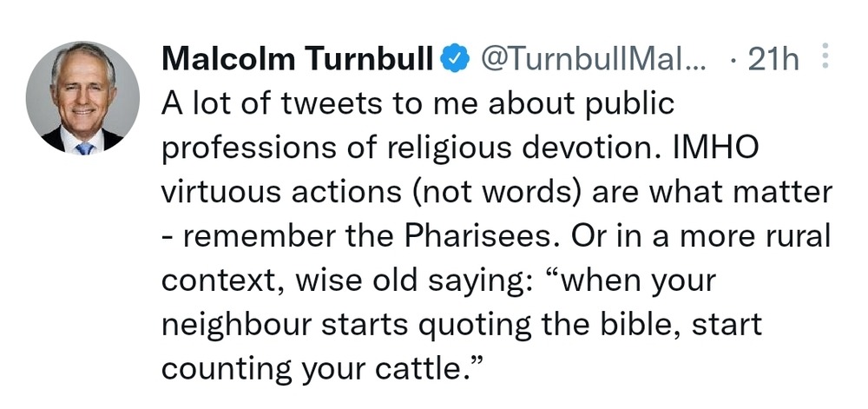Click the blue verified badge
Viewport: 868px width, 409px height.
click(x=453, y=59)
